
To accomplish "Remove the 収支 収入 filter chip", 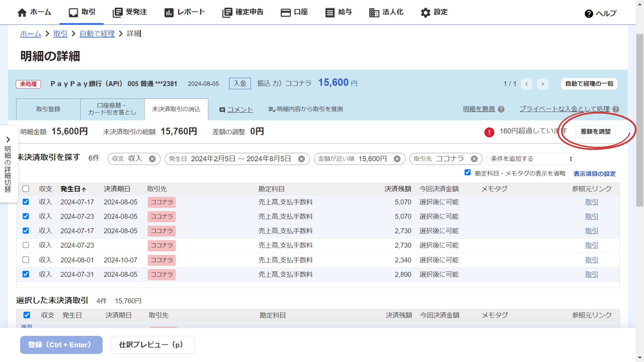I will click(152, 159).
